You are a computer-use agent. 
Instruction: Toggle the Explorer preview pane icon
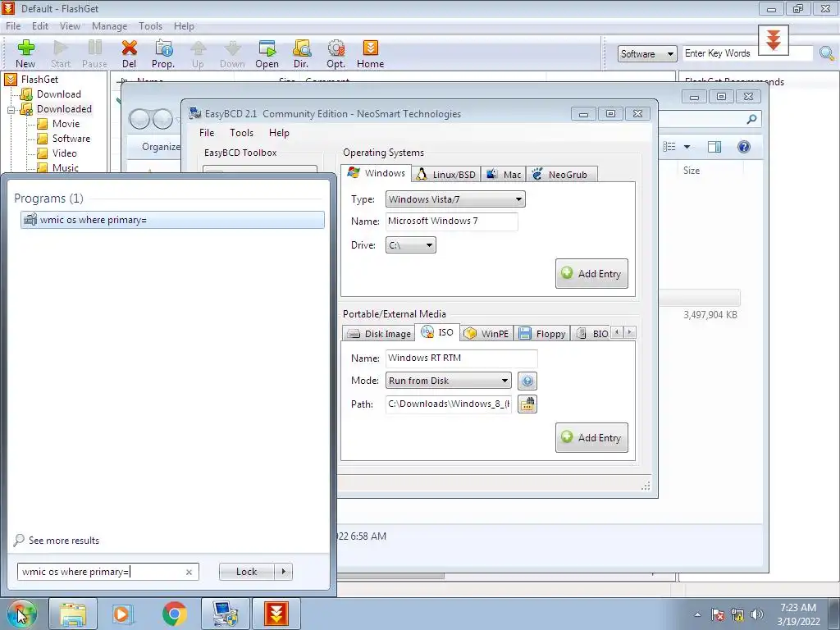(714, 147)
